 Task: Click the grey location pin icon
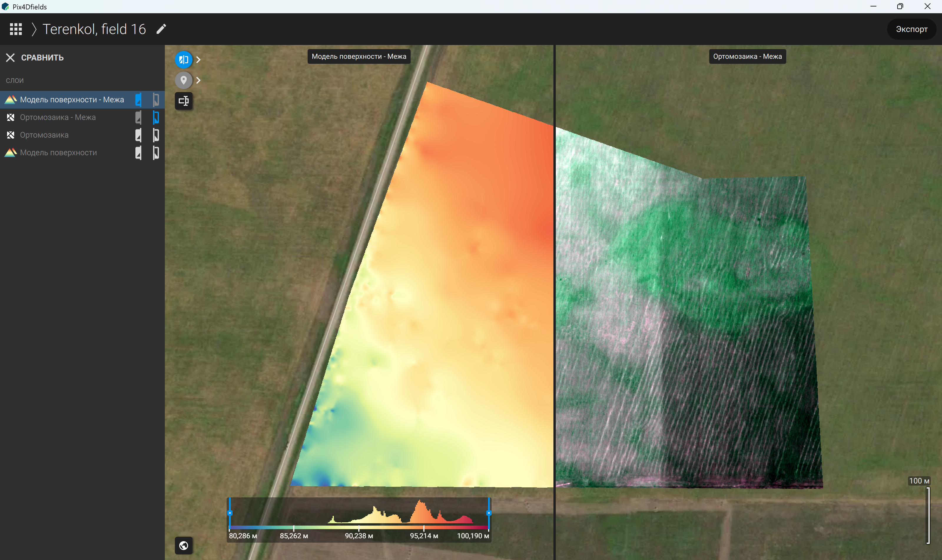(x=184, y=80)
